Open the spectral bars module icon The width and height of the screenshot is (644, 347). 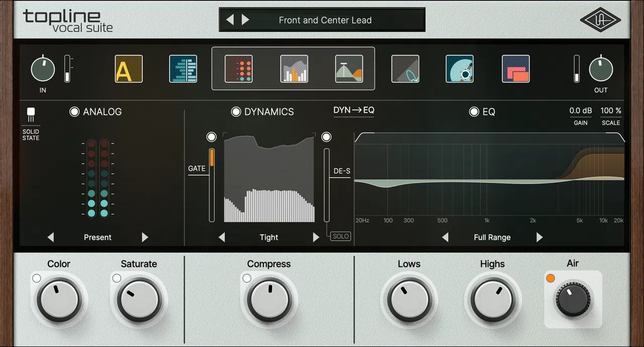(183, 69)
